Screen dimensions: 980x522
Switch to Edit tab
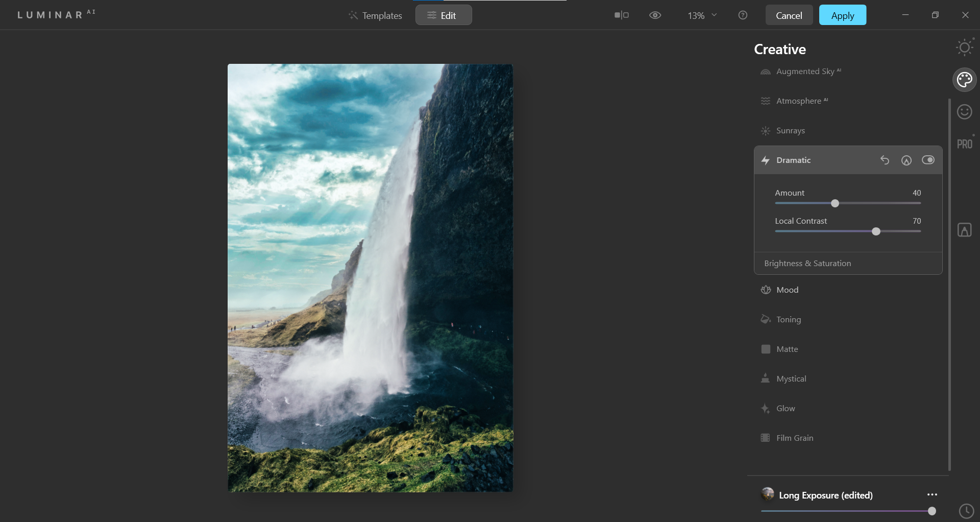(x=443, y=15)
